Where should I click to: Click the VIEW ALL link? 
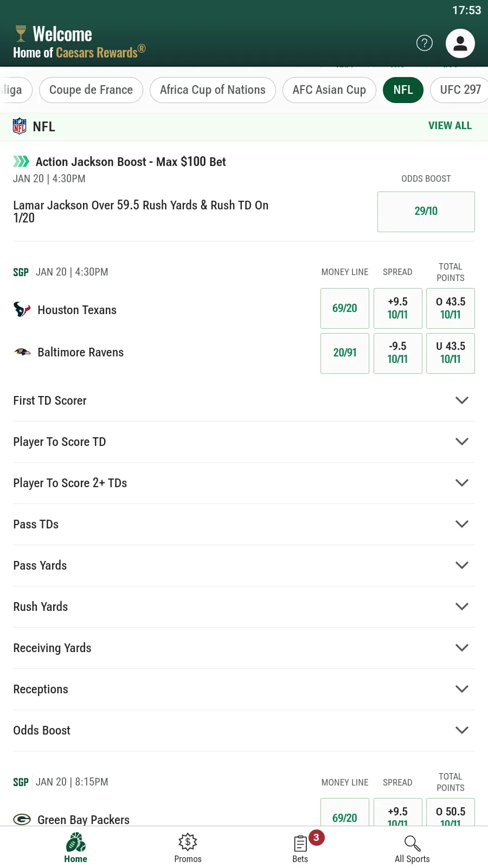tap(450, 125)
